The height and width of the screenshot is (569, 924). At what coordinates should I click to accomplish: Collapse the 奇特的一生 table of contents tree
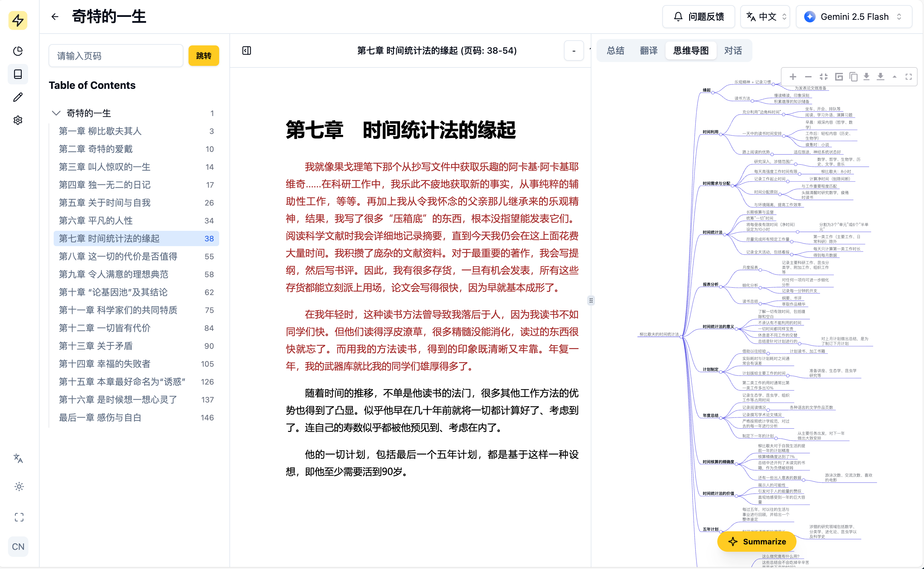pos(56,113)
